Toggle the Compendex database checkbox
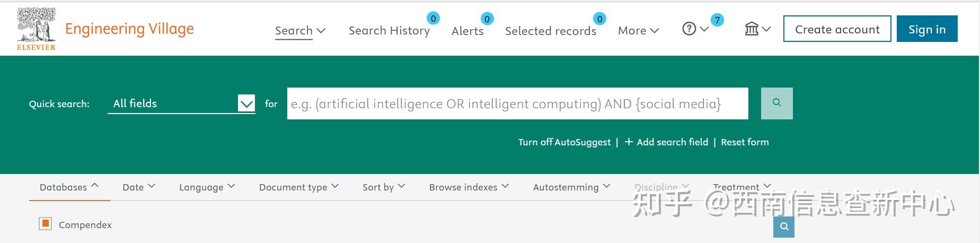Image resolution: width=980 pixels, height=243 pixels. (46, 224)
